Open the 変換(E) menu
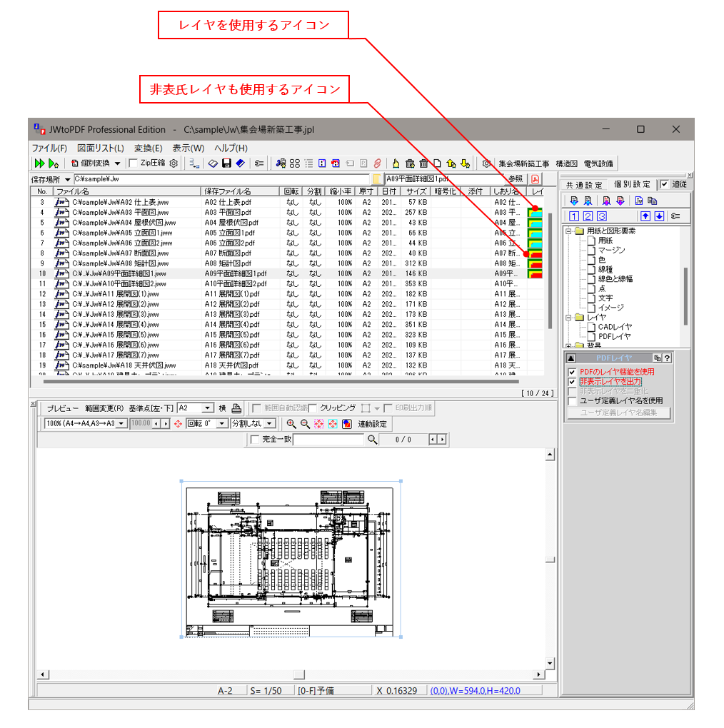This screenshot has height=728, width=724. (x=148, y=148)
